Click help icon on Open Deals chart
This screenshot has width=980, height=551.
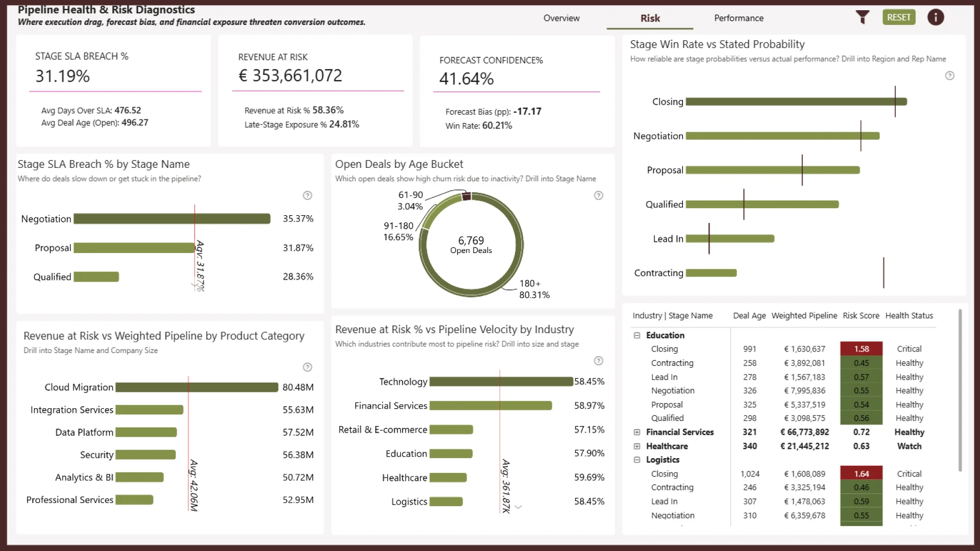(x=598, y=195)
